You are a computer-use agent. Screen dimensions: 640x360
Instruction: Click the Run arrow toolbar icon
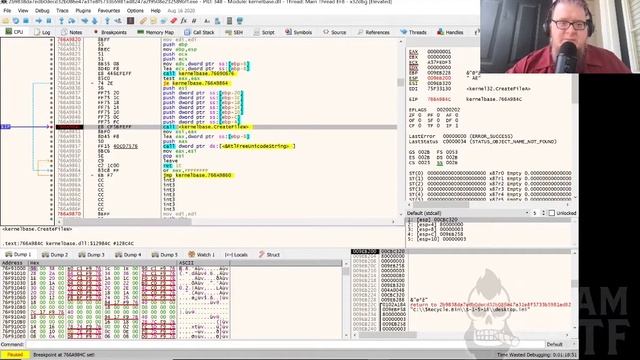(38, 20)
